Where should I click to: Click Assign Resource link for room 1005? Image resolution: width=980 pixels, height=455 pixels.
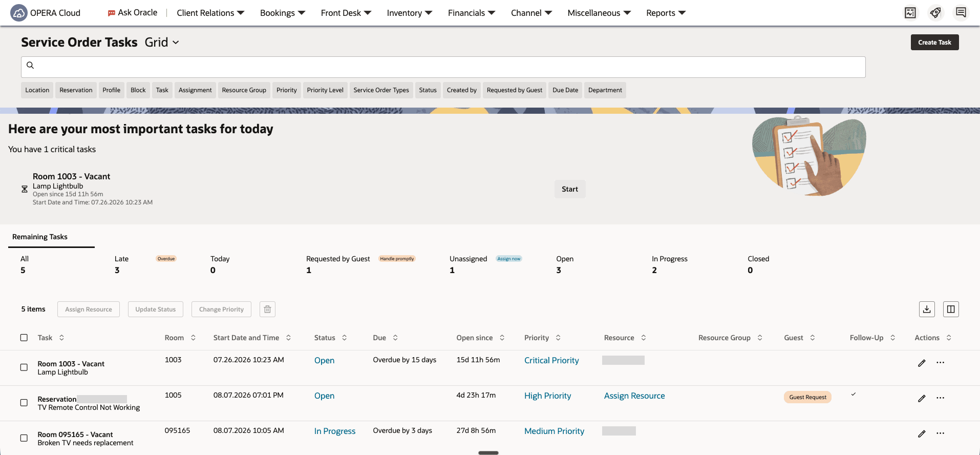[634, 396]
